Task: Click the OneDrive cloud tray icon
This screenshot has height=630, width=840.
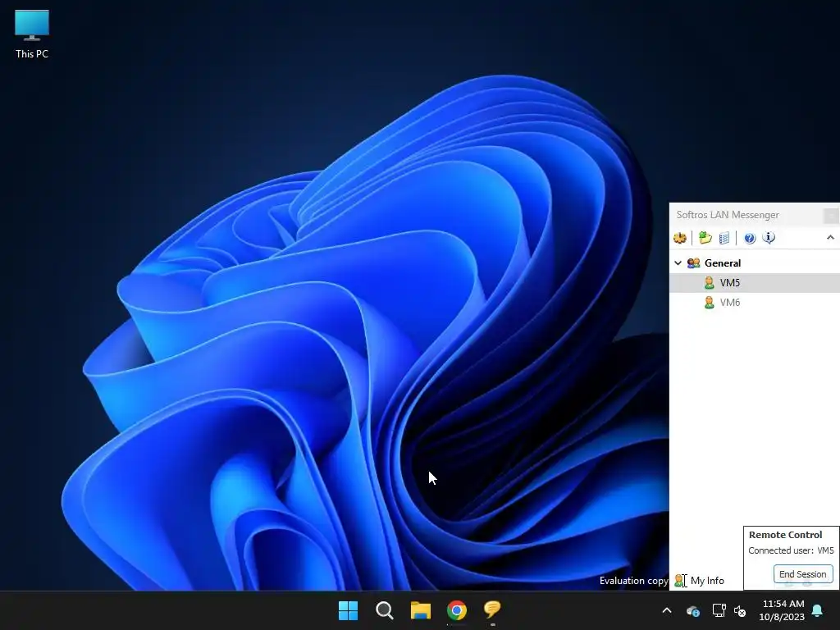Action: point(692,610)
